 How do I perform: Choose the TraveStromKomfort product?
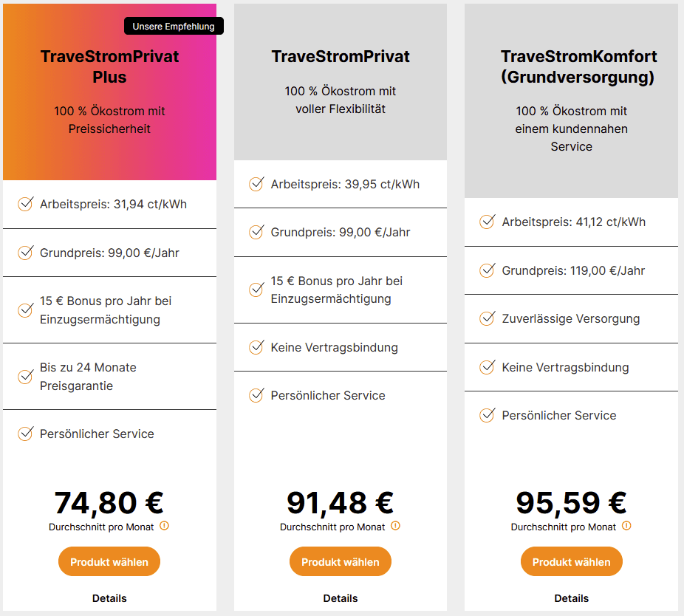coord(571,562)
